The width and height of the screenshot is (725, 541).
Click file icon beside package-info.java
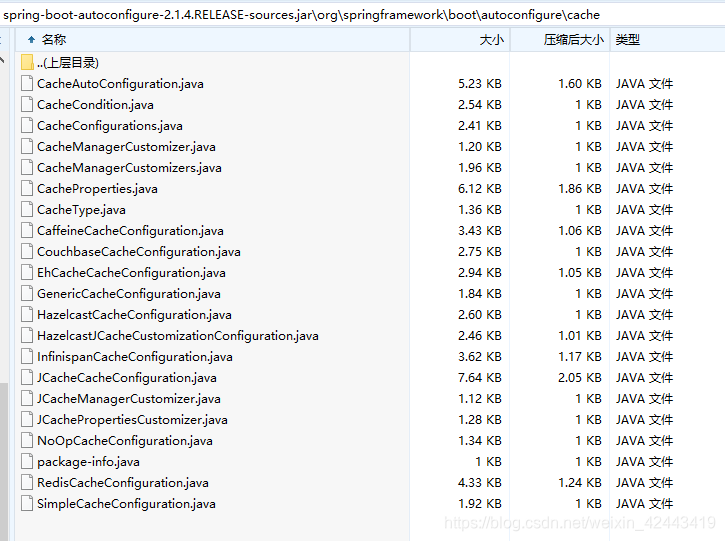tap(27, 462)
